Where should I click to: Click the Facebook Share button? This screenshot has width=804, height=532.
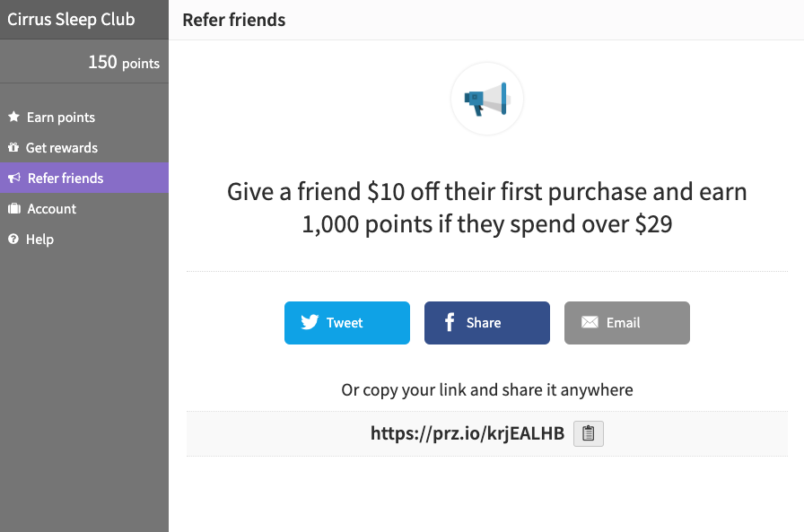(x=487, y=323)
